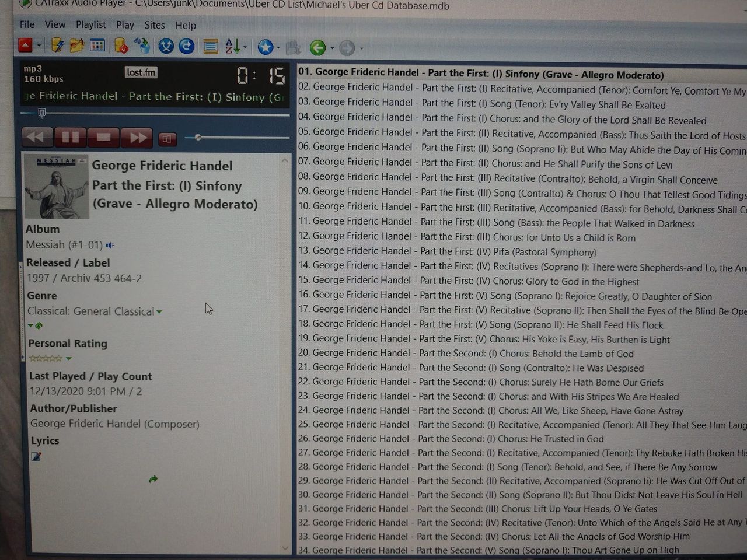Pause the currently playing track
Screen dimensions: 747x560
(71, 138)
